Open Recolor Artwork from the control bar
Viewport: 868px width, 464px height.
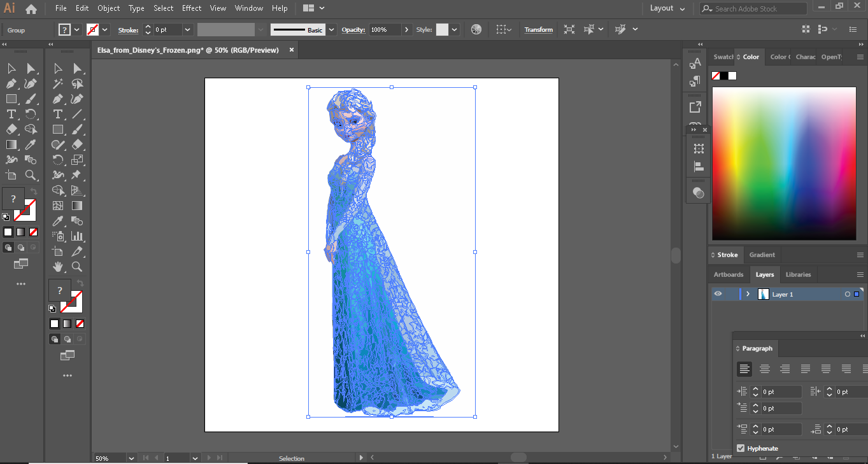(476, 29)
